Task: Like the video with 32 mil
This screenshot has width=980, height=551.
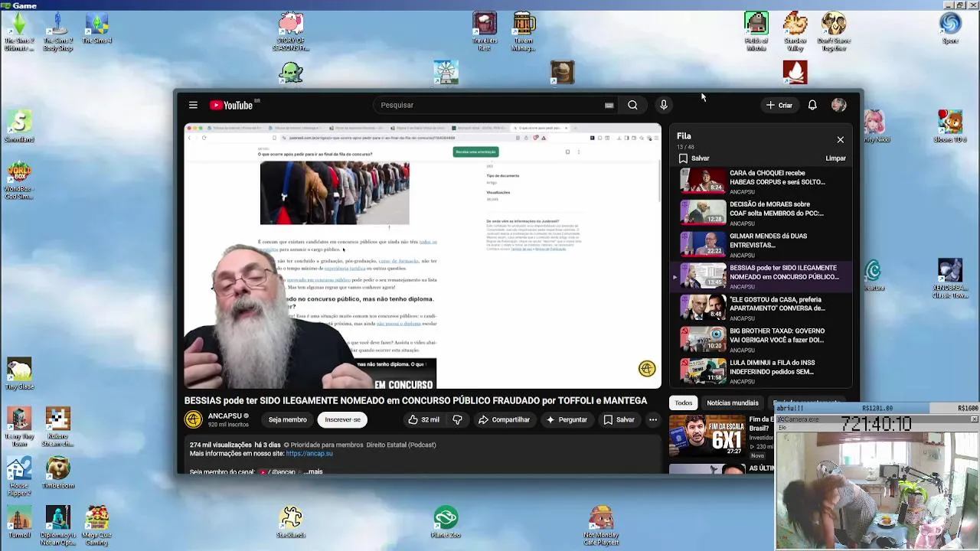Action: click(423, 419)
